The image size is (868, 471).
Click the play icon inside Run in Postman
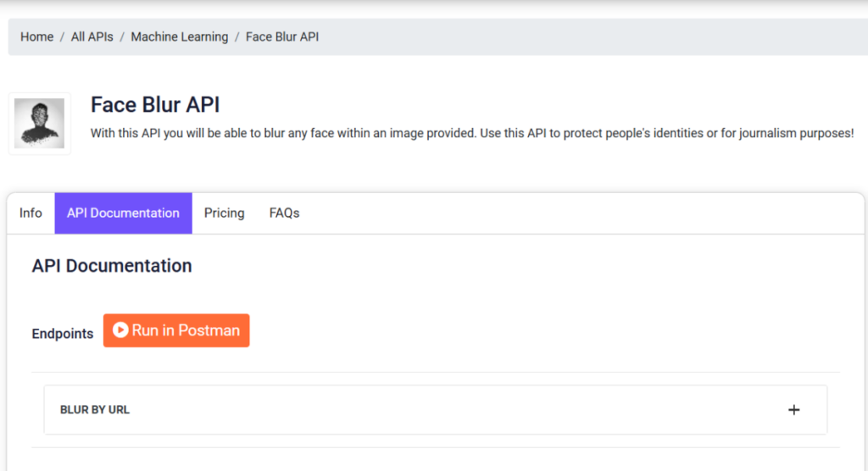[120, 330]
